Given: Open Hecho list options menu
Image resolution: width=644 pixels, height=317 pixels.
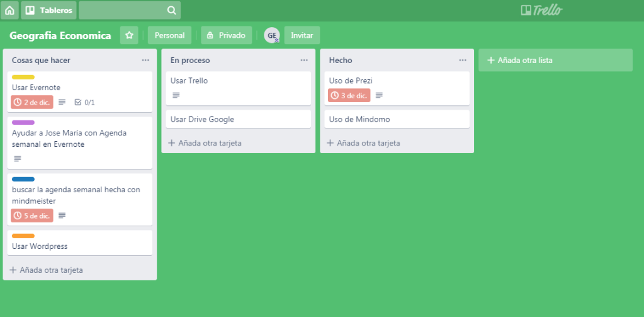Looking at the screenshot, I should tap(463, 60).
